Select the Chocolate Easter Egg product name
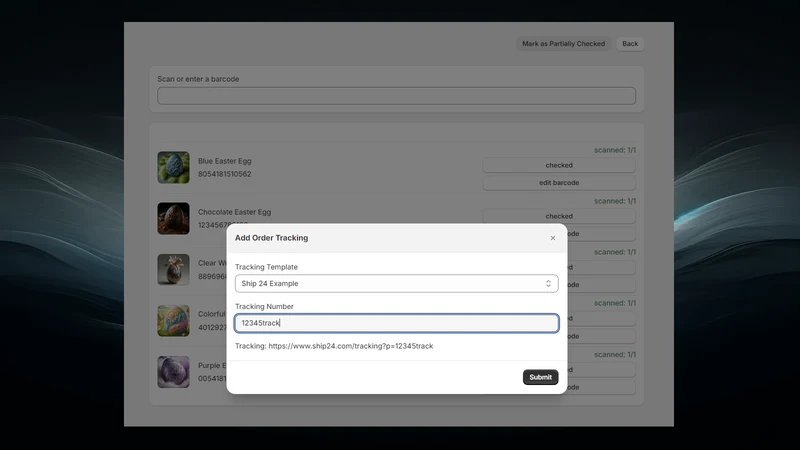 [235, 212]
